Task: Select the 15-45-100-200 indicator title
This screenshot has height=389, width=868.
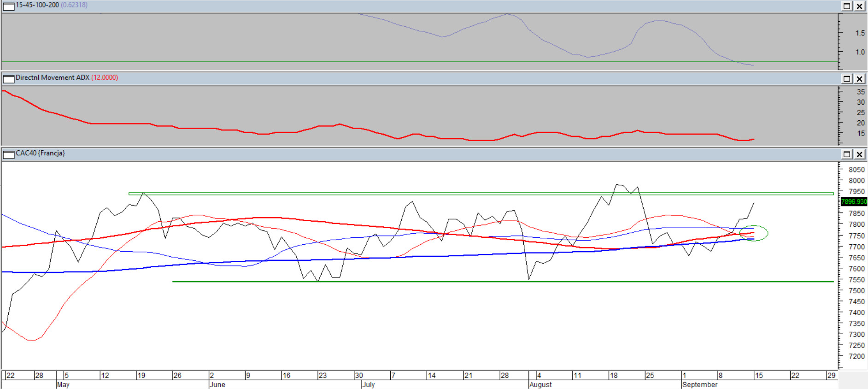Action: click(x=37, y=5)
